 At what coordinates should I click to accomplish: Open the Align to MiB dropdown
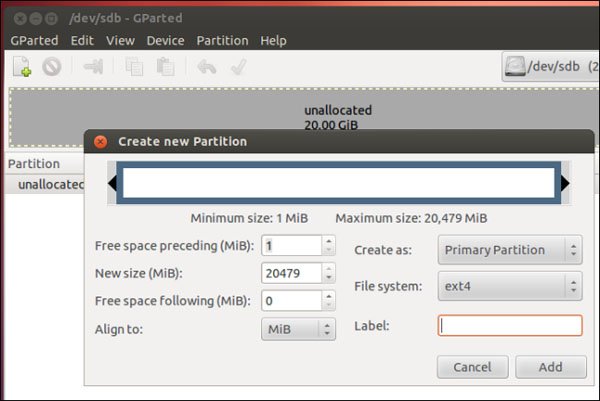pyautogui.click(x=298, y=329)
